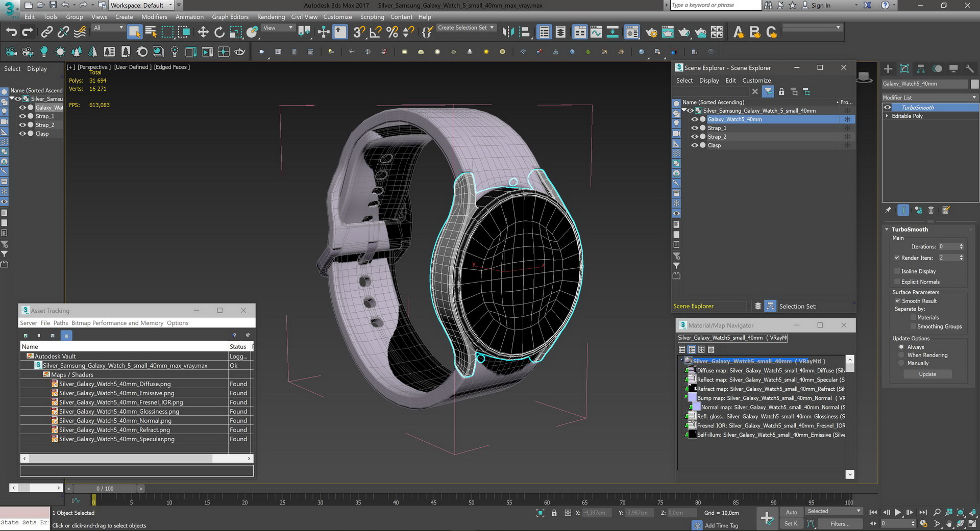Viewport: 980px width, 531px height.
Task: Open the View reference coordinate dropdown
Action: tap(278, 28)
